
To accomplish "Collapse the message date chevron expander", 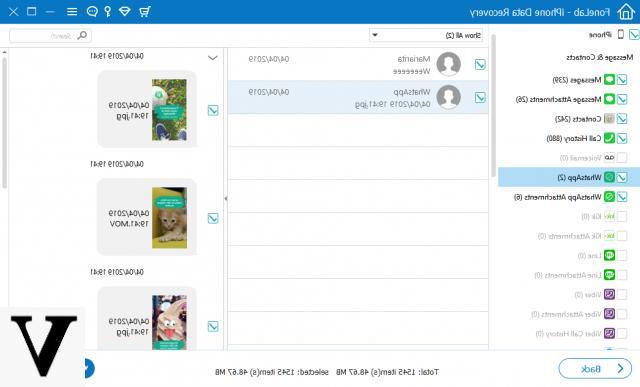I will coord(213,58).
